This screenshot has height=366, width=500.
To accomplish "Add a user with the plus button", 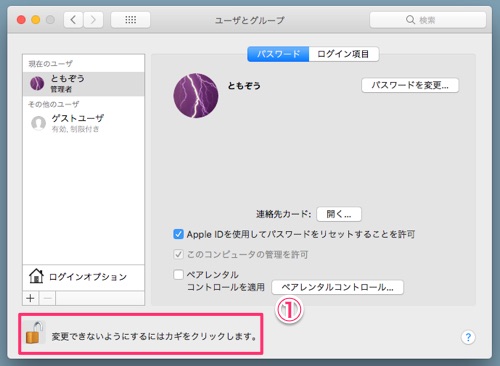I will (x=31, y=298).
